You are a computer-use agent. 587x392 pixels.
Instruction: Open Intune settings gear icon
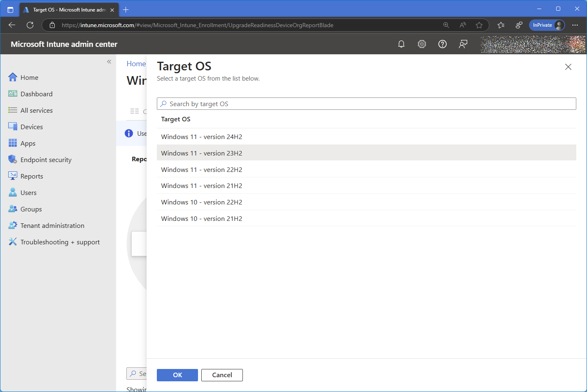(x=422, y=44)
